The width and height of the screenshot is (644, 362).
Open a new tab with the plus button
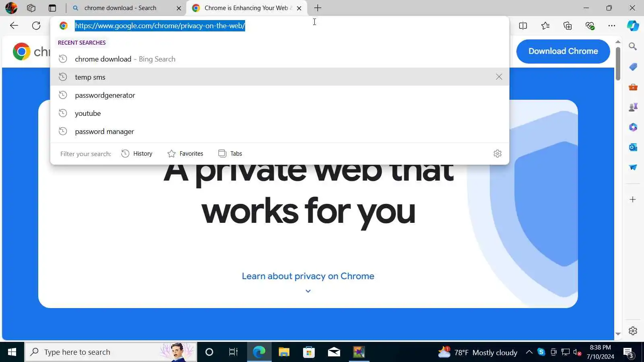click(x=318, y=8)
